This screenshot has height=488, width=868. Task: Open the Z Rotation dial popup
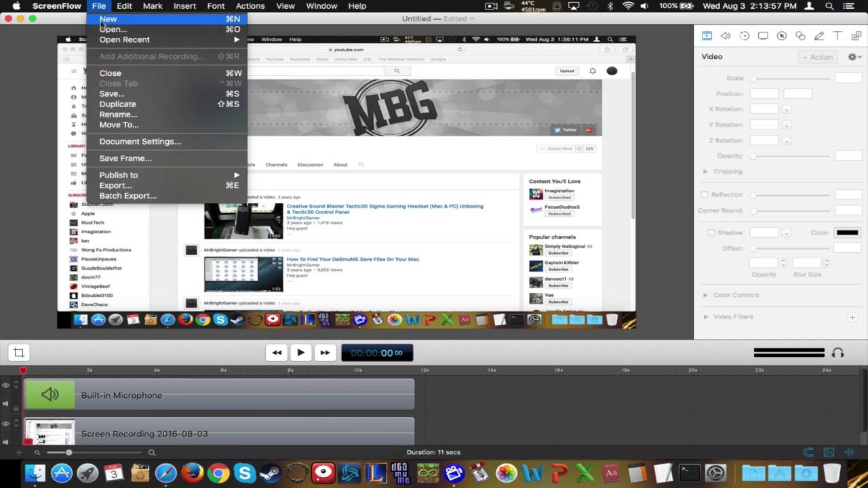coord(787,140)
